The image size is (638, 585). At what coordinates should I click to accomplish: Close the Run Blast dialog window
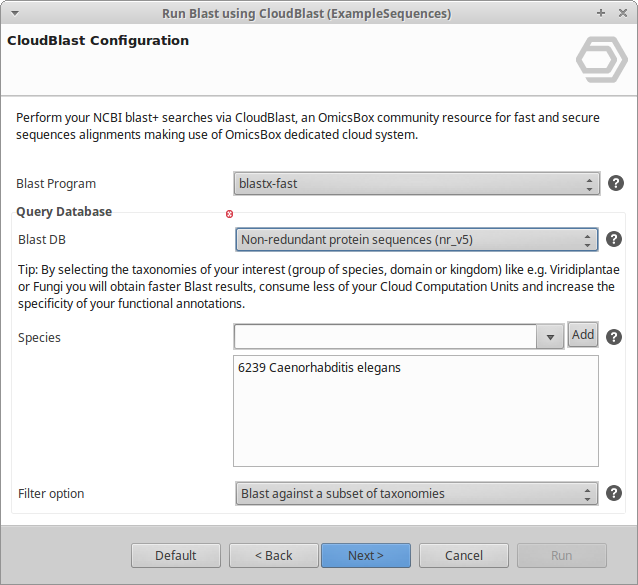coord(622,14)
